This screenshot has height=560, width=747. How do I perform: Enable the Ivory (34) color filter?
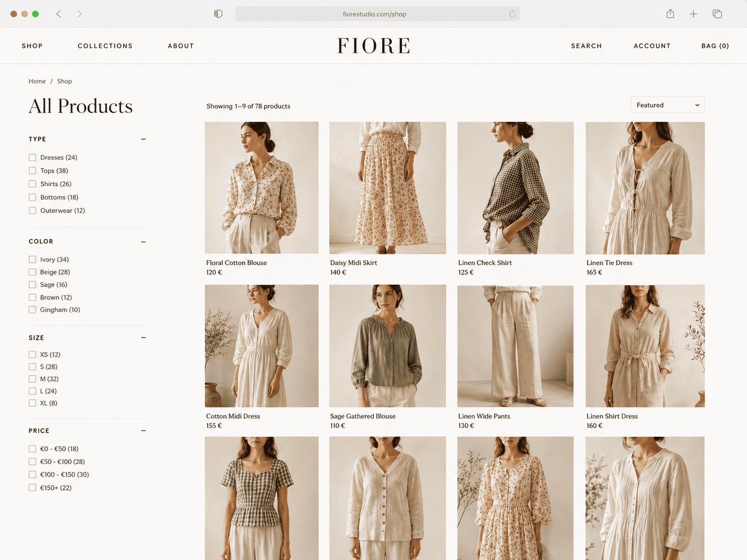pyautogui.click(x=33, y=259)
